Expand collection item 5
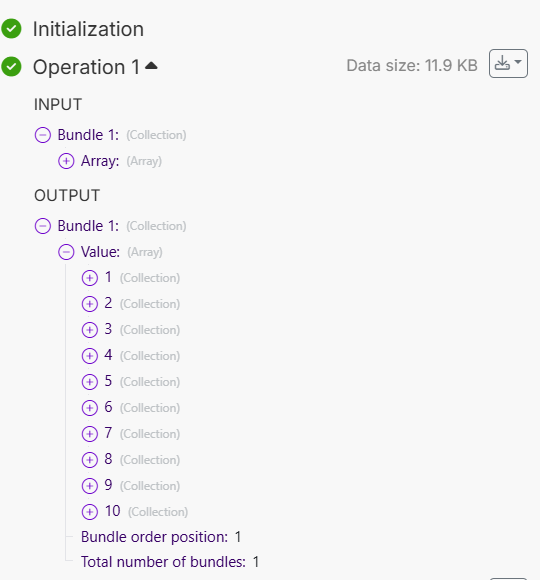This screenshot has width=540, height=580. 90,382
